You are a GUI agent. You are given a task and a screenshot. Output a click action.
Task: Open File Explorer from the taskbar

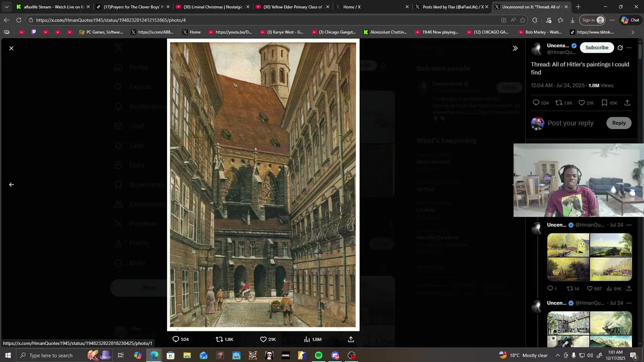[x=187, y=355]
